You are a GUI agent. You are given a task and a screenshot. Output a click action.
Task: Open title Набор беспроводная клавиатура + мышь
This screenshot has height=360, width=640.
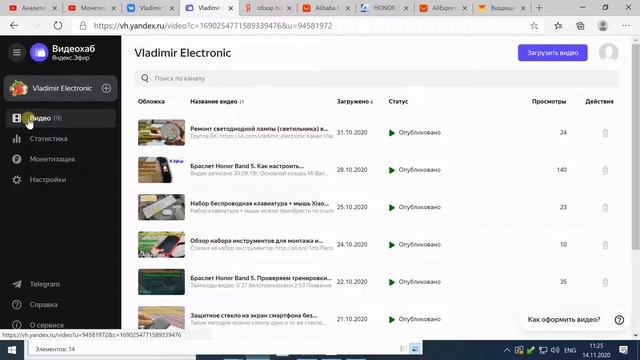(260, 203)
